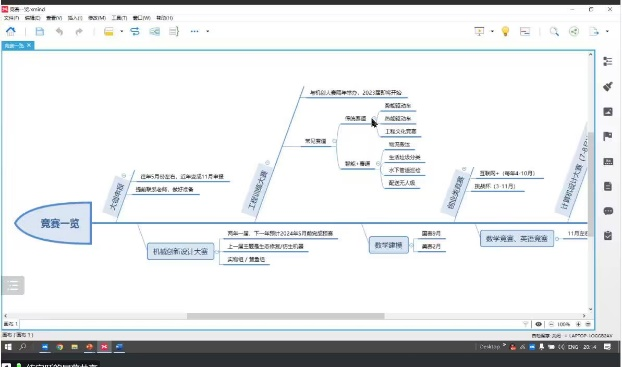
Task: Save the mind map with the floppy icon
Action: (40, 31)
